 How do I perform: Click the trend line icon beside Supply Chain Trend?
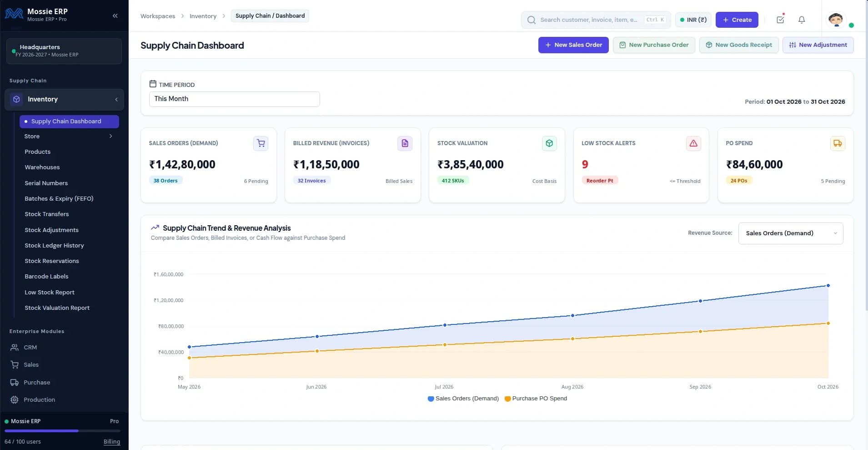[155, 228]
